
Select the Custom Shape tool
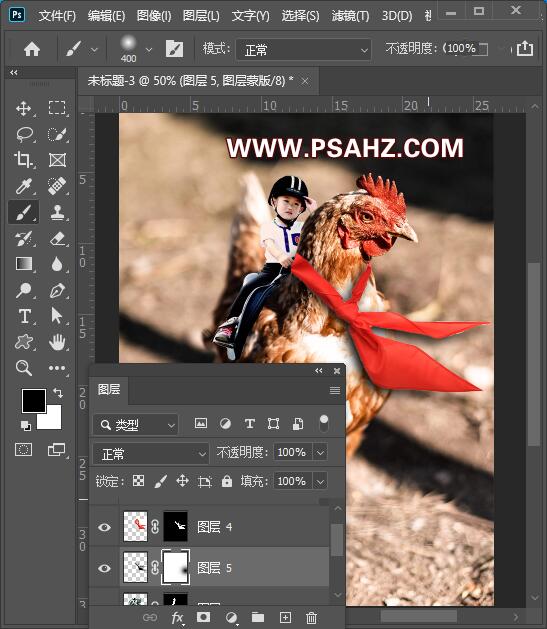pyautogui.click(x=24, y=342)
